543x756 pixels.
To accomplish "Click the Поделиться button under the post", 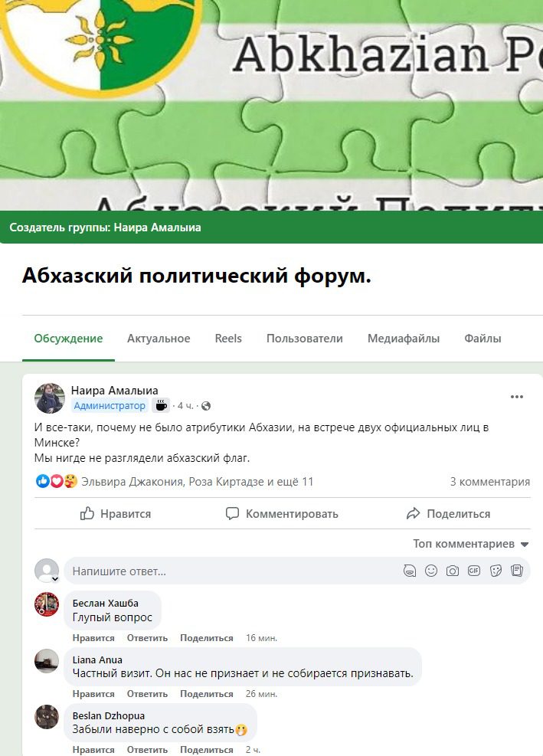I will (x=449, y=513).
